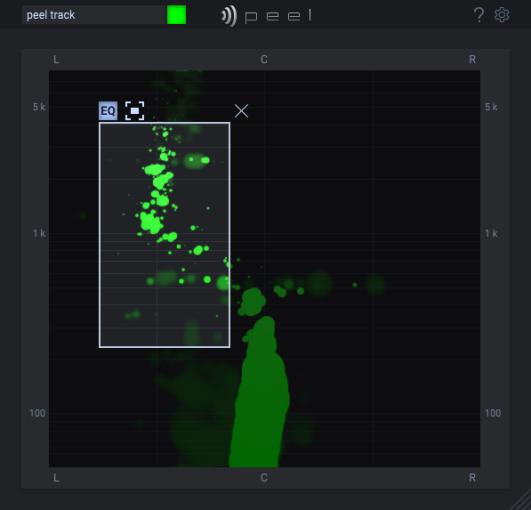531x510 pixels.
Task: Click the left 5k frequency label
Action: pyautogui.click(x=39, y=107)
